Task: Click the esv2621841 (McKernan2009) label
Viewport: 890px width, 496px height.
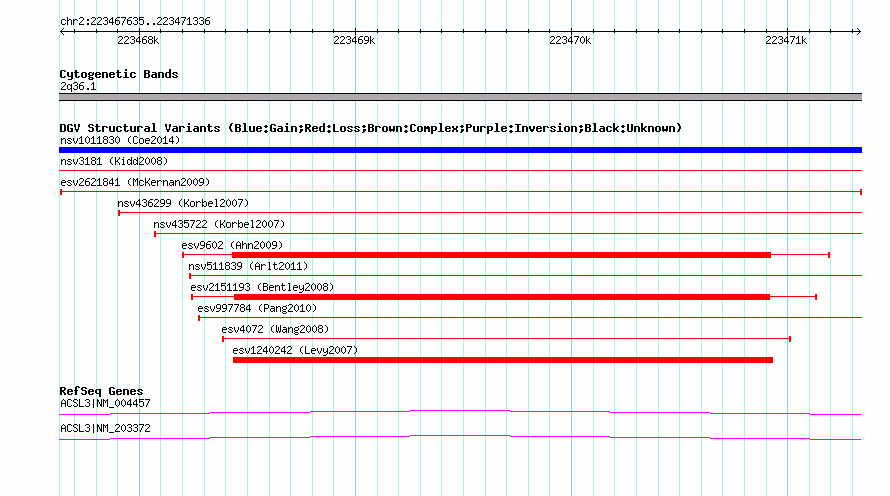Action: pyautogui.click(x=135, y=182)
